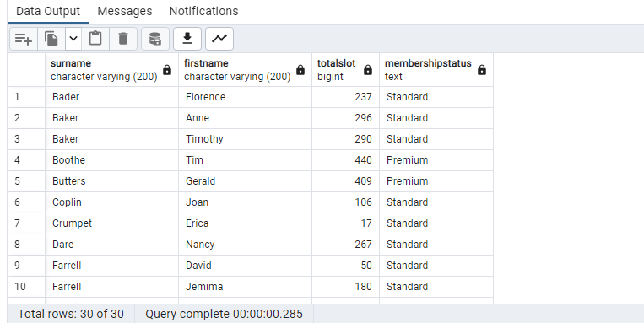The height and width of the screenshot is (323, 644).
Task: Click the cell containing Butters
Action: pyautogui.click(x=111, y=181)
